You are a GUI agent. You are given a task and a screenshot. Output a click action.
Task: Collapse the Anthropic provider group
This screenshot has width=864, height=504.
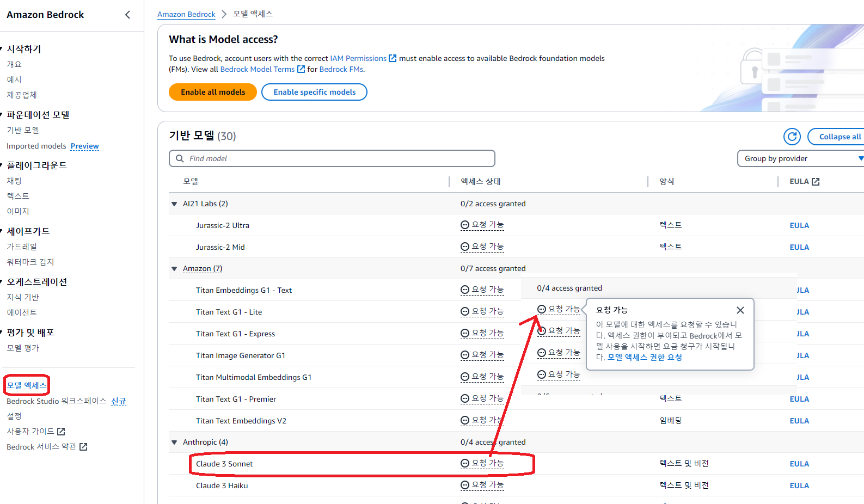pos(174,442)
